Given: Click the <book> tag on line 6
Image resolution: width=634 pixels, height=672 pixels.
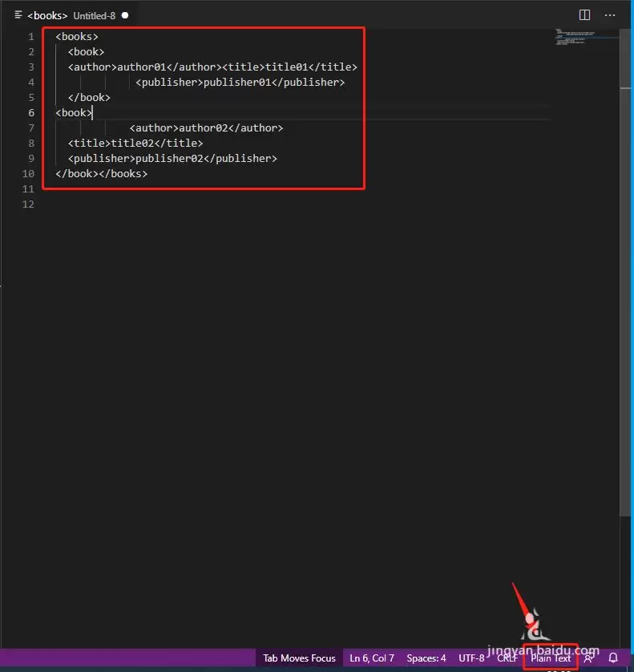Looking at the screenshot, I should pyautogui.click(x=74, y=113).
